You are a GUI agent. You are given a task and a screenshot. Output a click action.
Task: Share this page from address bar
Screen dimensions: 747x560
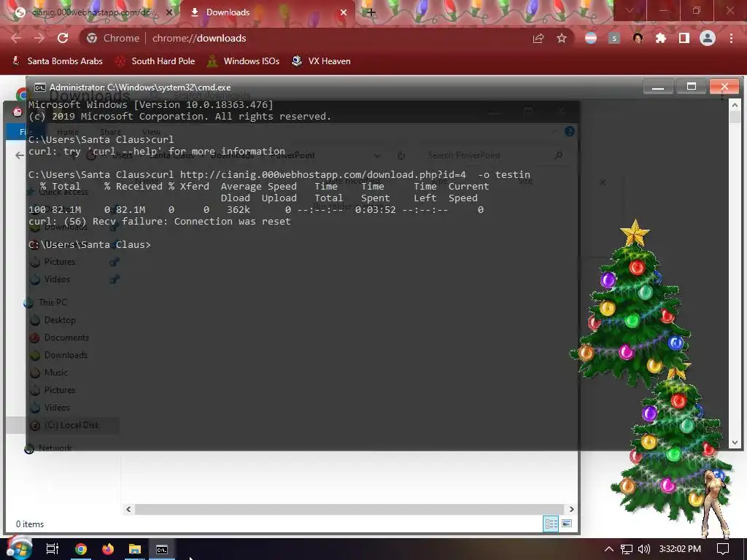click(538, 38)
